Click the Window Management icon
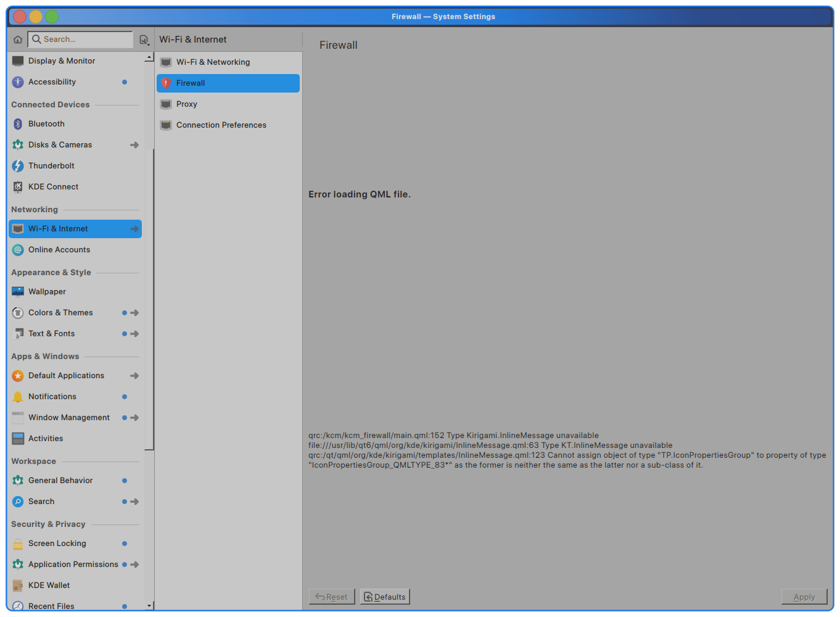This screenshot has height=617, width=840. point(18,418)
